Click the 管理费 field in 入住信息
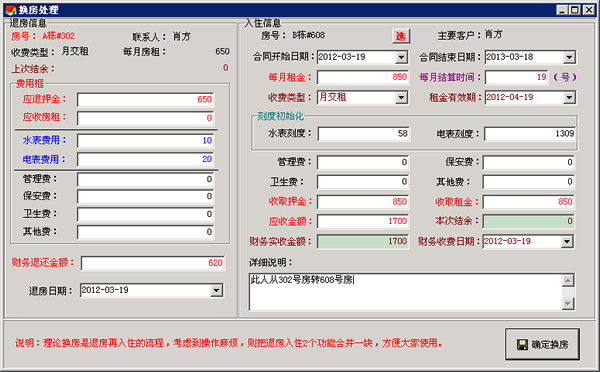 click(x=363, y=162)
